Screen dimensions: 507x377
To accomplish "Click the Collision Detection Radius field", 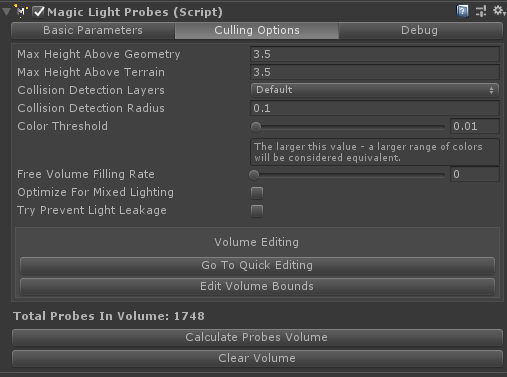I will [375, 108].
